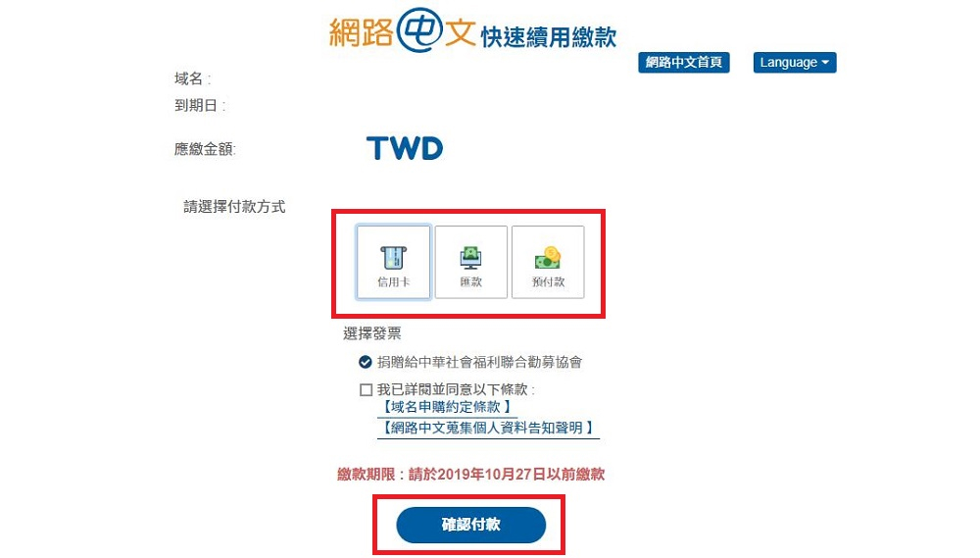980x558 pixels.
Task: Click the 應繳金額 label
Action: (x=205, y=149)
